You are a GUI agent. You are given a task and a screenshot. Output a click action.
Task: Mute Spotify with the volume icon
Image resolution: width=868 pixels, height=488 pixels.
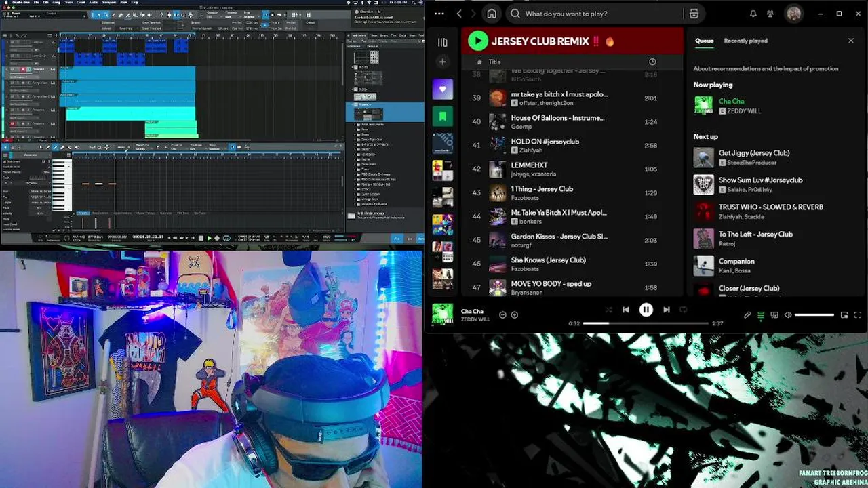(x=787, y=314)
